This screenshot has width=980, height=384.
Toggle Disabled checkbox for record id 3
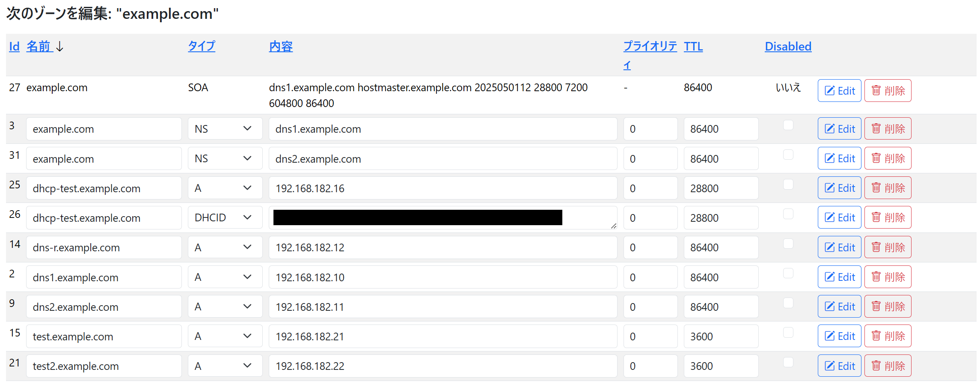point(788,125)
